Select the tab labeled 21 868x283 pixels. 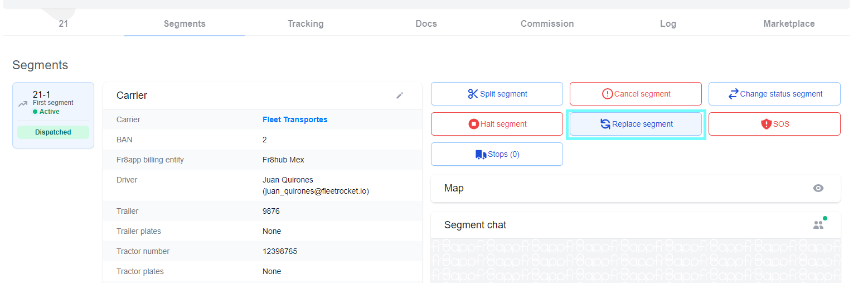[64, 23]
